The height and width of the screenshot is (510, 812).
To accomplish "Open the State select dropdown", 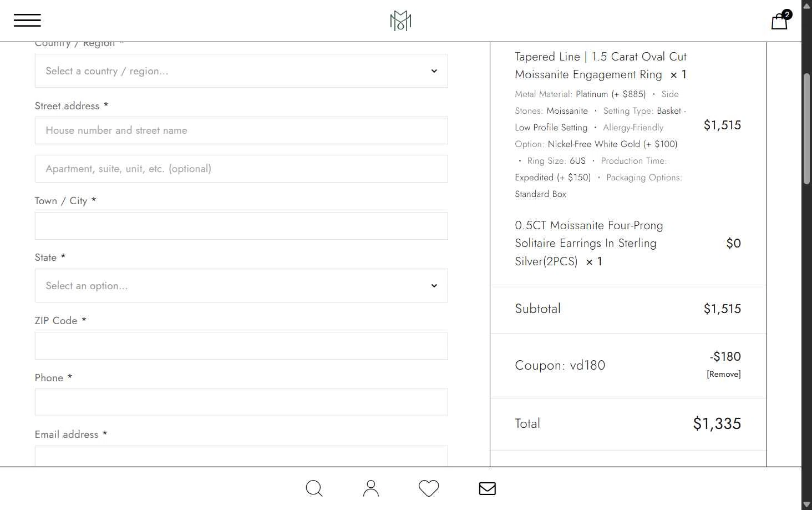I will pyautogui.click(x=241, y=285).
